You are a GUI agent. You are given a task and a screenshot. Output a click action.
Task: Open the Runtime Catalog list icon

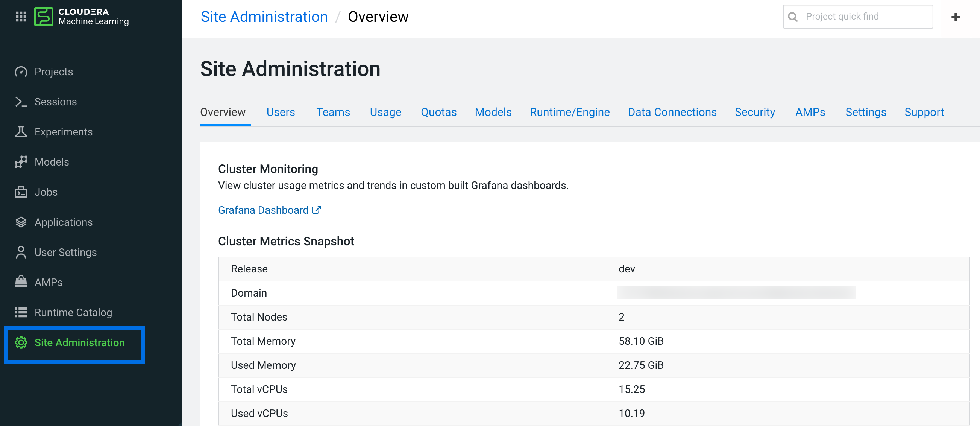click(x=21, y=312)
